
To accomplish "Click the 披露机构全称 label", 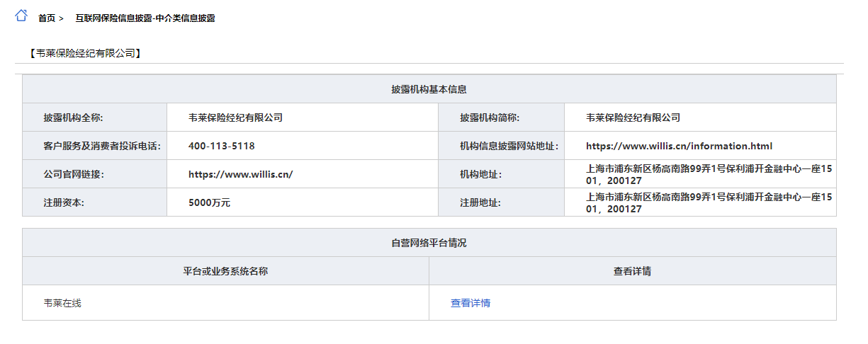I will point(74,117).
